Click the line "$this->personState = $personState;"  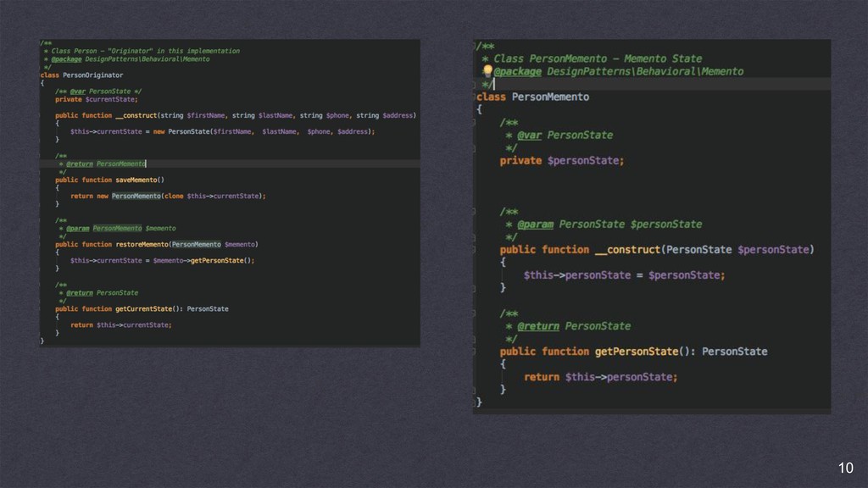[x=625, y=275]
